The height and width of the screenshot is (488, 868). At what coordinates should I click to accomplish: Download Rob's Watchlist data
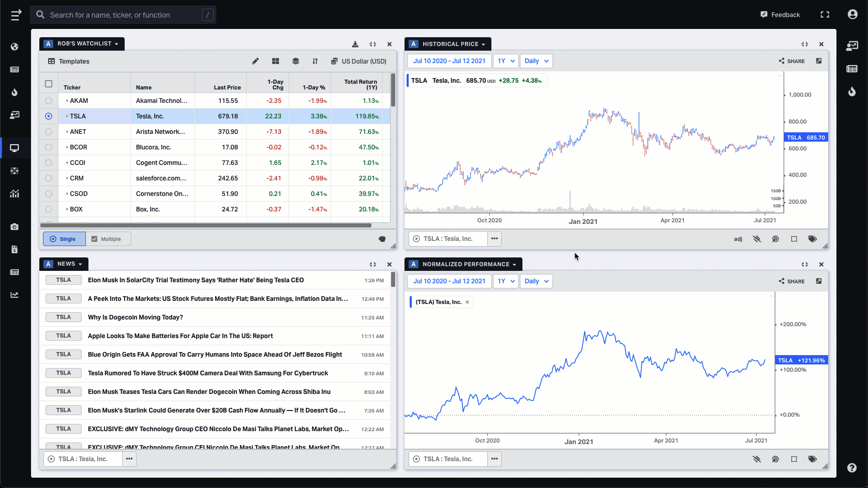[x=355, y=44]
